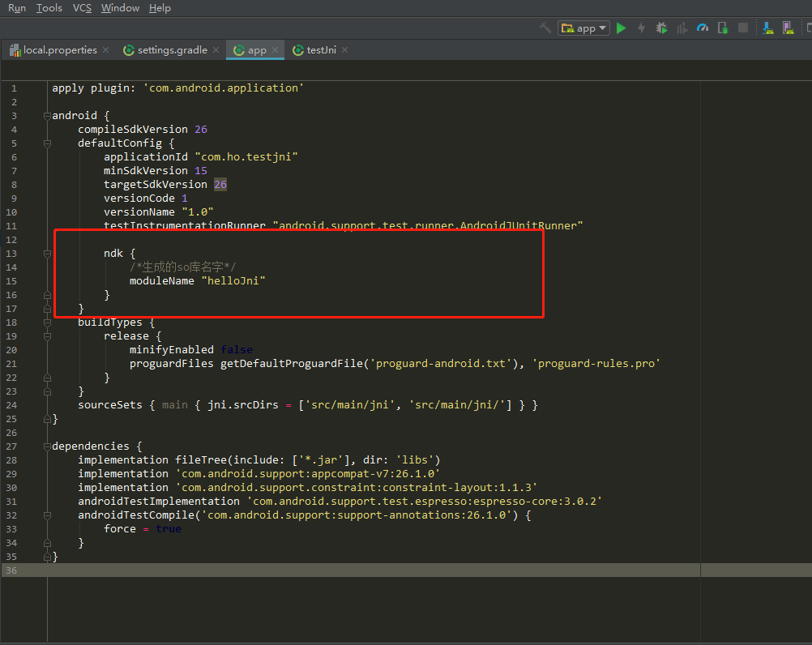Open the AVD Manager device icon
Viewport: 812px width, 645px height.
(788, 28)
